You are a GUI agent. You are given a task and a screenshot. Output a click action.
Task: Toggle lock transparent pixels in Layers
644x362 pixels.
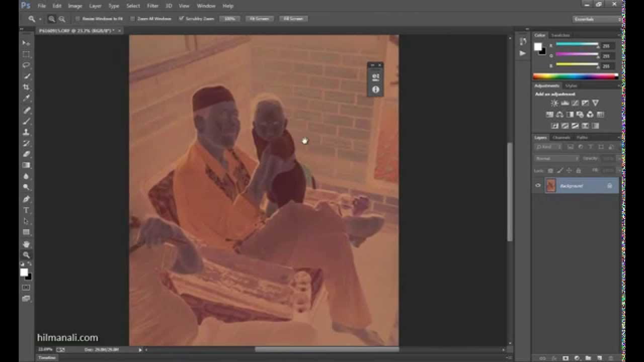(x=550, y=171)
